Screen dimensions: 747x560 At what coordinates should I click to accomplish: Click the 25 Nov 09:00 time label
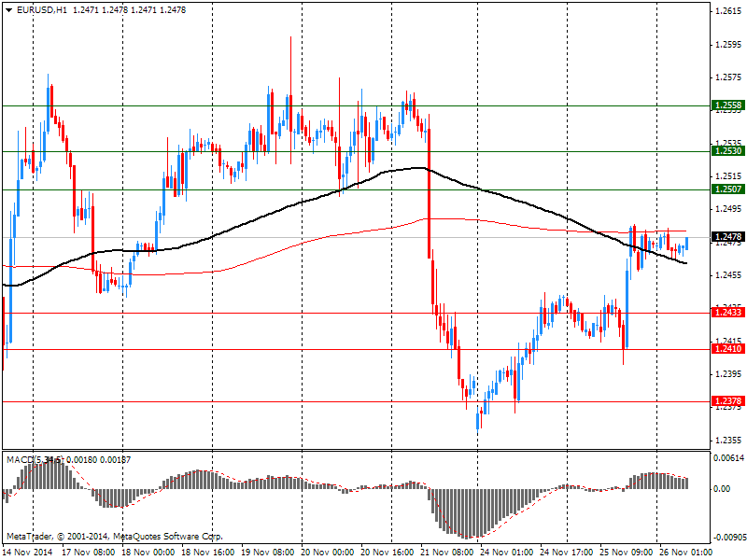coord(626,553)
